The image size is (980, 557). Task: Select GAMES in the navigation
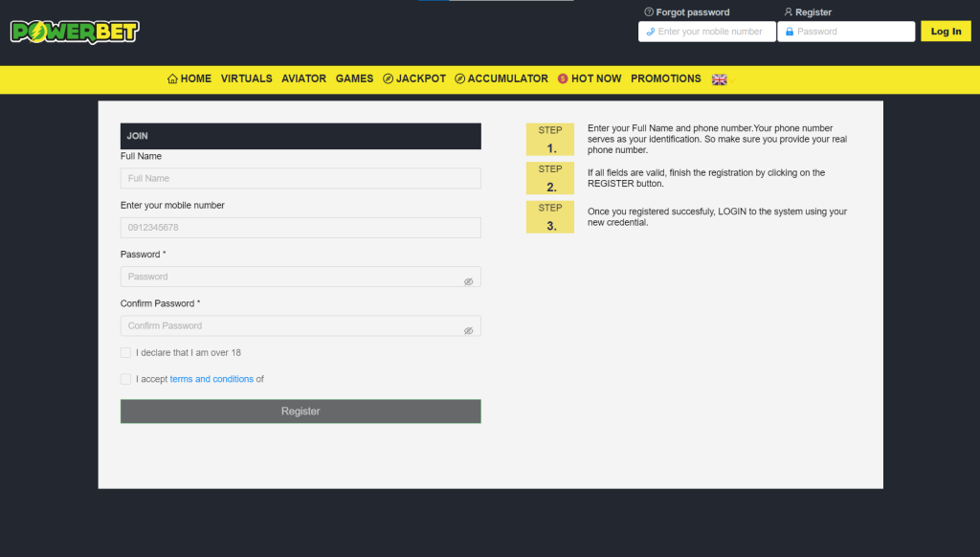354,78
